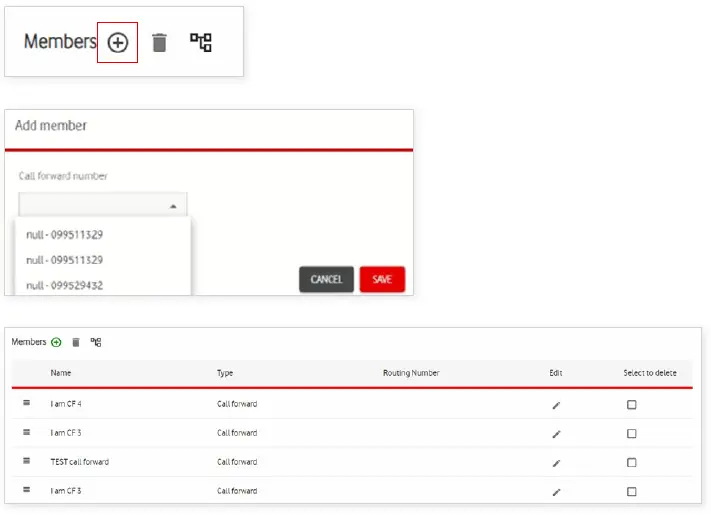Click Call forward type in I am CF 4 row
This screenshot has width=711, height=519.
[x=237, y=404]
